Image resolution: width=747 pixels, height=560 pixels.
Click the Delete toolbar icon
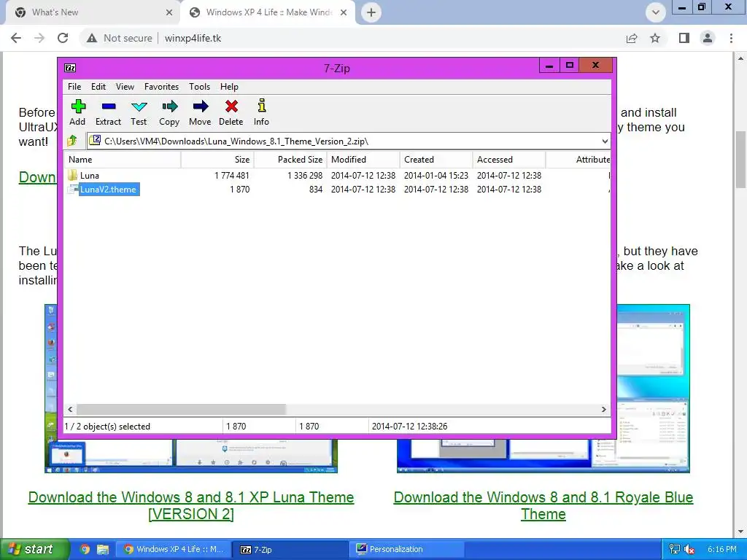[231, 106]
